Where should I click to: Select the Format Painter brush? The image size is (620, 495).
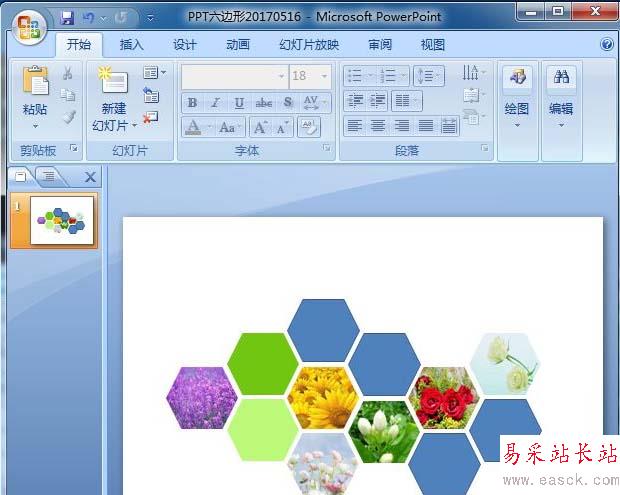(69, 117)
